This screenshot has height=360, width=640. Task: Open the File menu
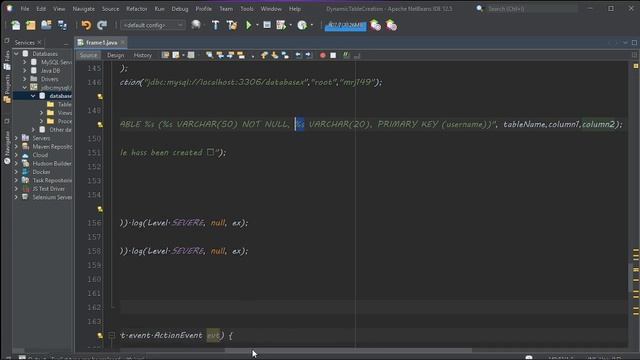[25, 9]
